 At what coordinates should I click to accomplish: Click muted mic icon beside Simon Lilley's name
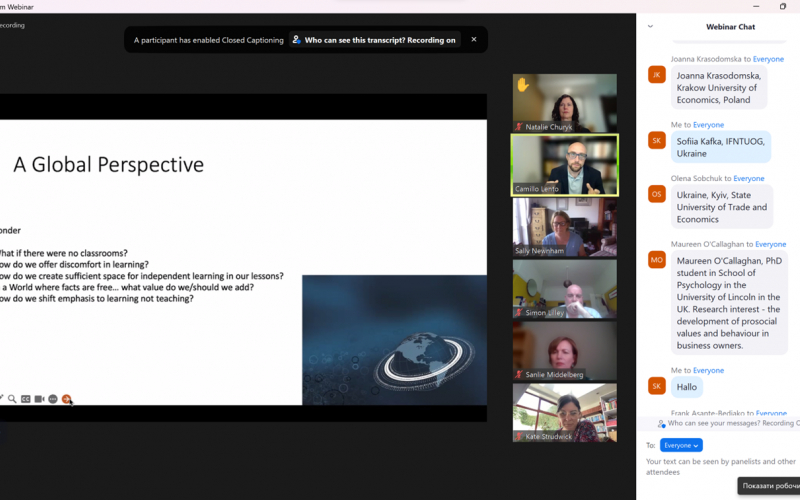click(x=519, y=312)
